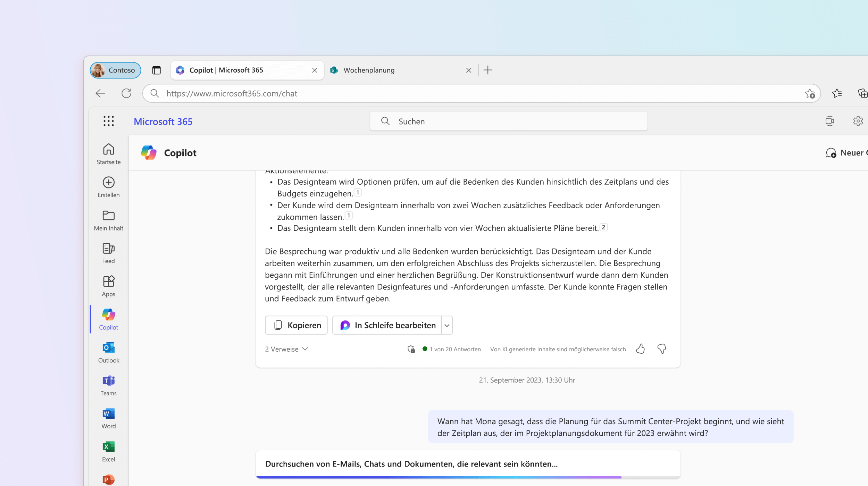The width and height of the screenshot is (868, 486).
Task: Open Mein Inhalt folder in sidebar
Action: [109, 220]
